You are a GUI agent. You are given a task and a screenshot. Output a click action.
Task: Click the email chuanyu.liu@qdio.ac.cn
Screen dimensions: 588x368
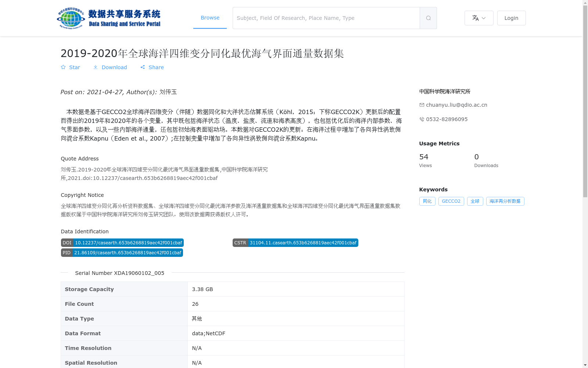456,105
